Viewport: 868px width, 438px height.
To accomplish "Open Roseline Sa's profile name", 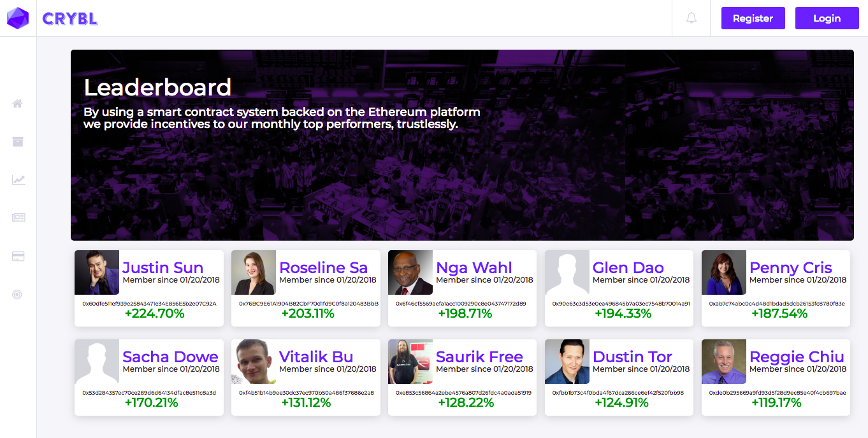I will pyautogui.click(x=324, y=268).
